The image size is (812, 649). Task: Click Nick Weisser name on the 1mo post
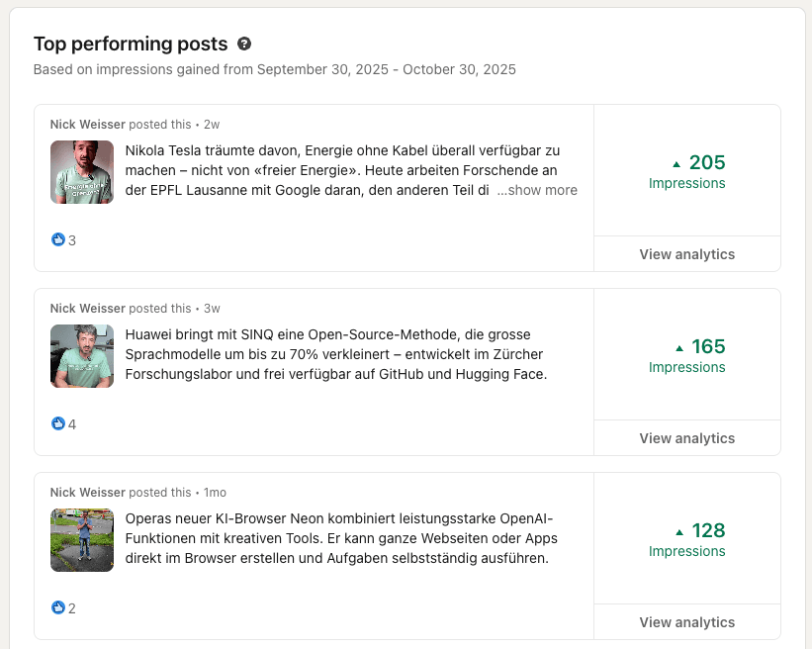[x=88, y=493]
